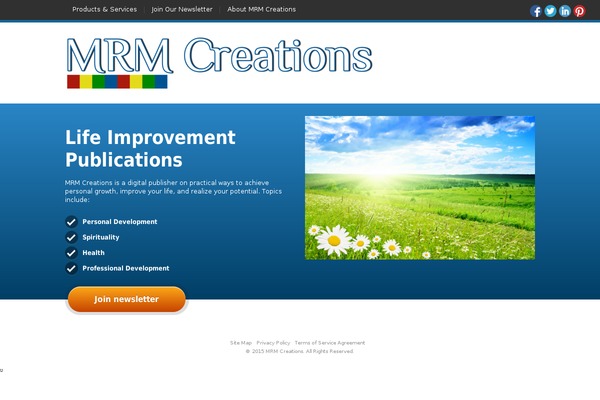The image size is (600, 400).
Task: Open the LinkedIn social icon
Action: 565,11
